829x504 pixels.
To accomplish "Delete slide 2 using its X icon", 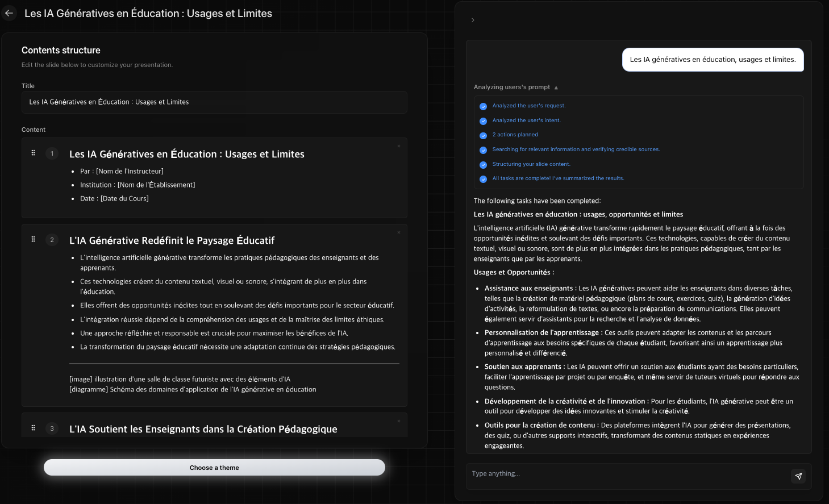I will pos(399,232).
